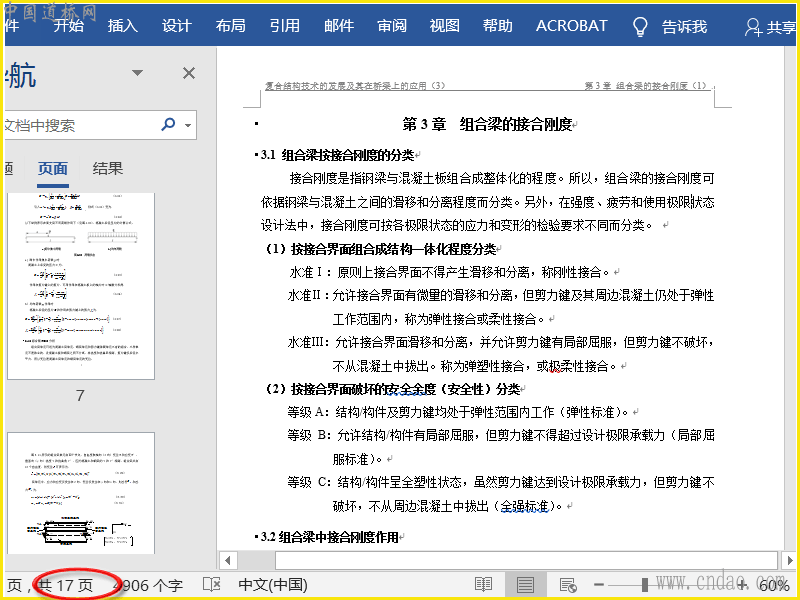The height and width of the screenshot is (600, 800).
Task: Click the word count 个字 indicator
Action: point(148,585)
